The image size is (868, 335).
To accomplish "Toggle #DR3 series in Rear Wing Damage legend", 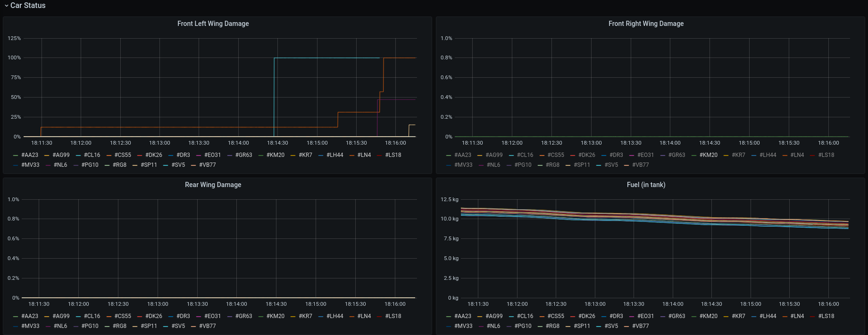I will [183, 316].
